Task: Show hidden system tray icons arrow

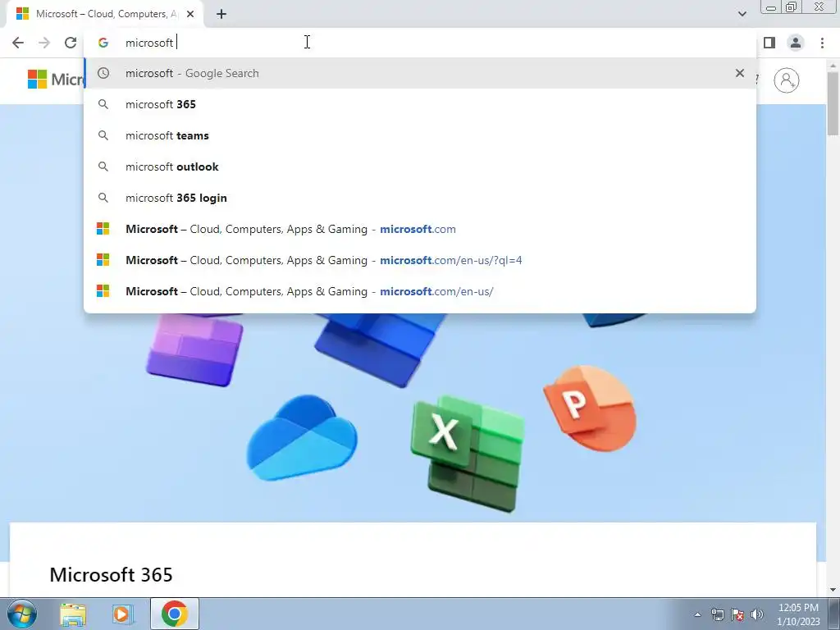Action: point(697,614)
